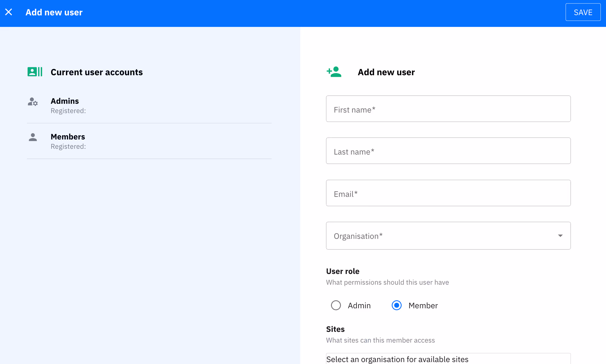This screenshot has width=606, height=364.
Task: Click the Members row heading
Action: (x=68, y=136)
